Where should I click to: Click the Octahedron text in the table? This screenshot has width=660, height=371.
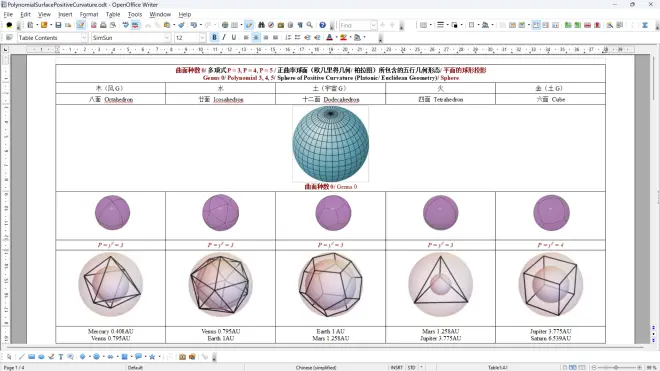pyautogui.click(x=119, y=99)
